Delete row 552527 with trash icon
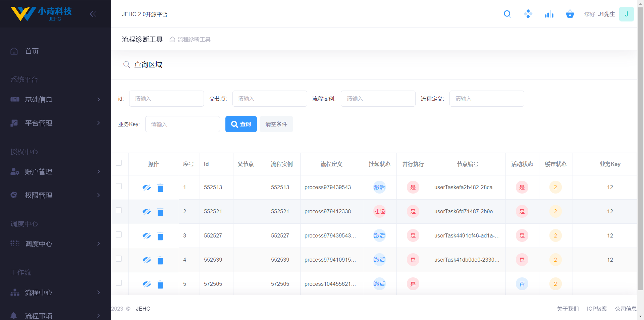The height and width of the screenshot is (320, 644). (160, 236)
